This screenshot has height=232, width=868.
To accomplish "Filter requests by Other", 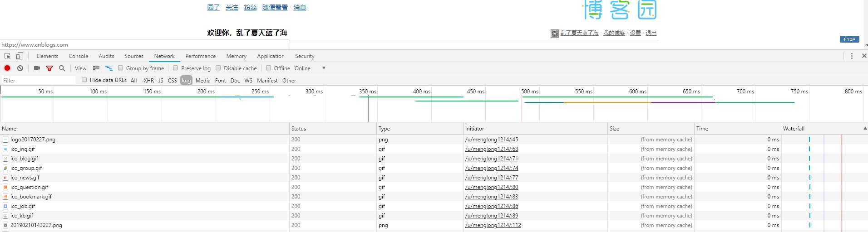I will (289, 81).
